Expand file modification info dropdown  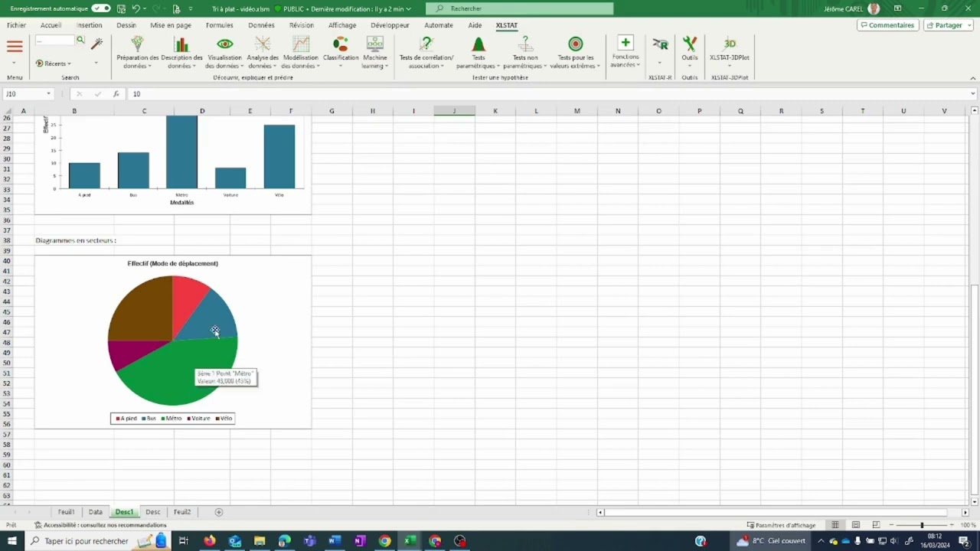[x=408, y=8]
